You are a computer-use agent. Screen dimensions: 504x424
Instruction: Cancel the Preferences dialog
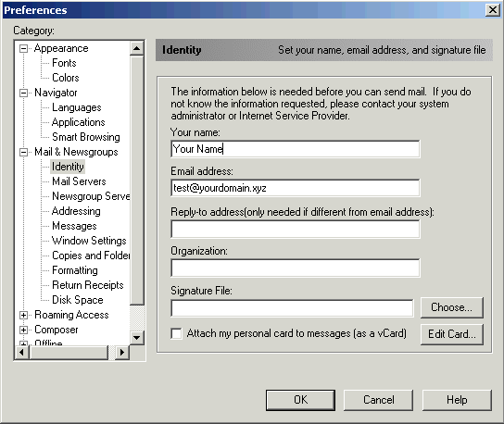(378, 400)
